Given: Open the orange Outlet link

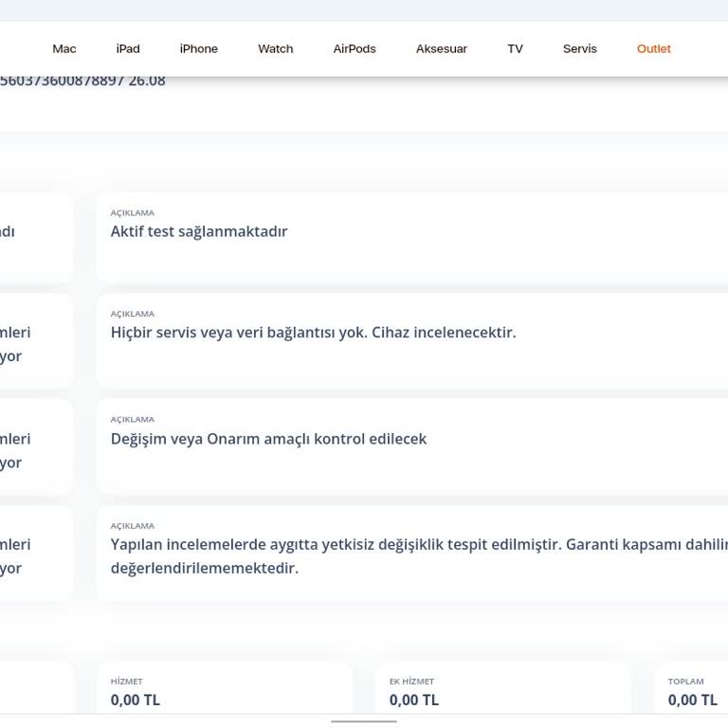Looking at the screenshot, I should pyautogui.click(x=653, y=49).
